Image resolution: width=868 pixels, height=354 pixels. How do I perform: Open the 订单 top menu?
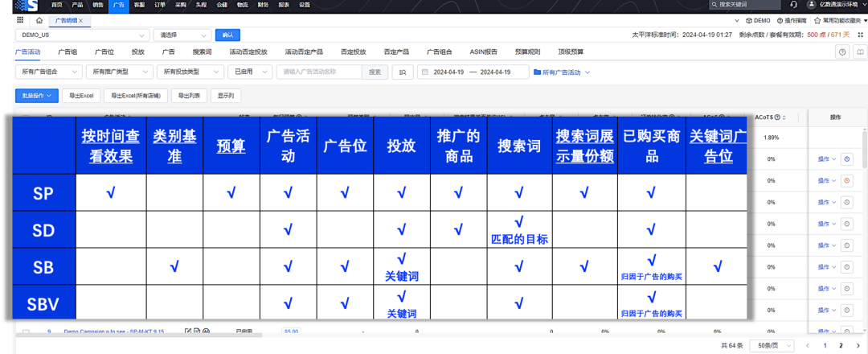point(160,5)
